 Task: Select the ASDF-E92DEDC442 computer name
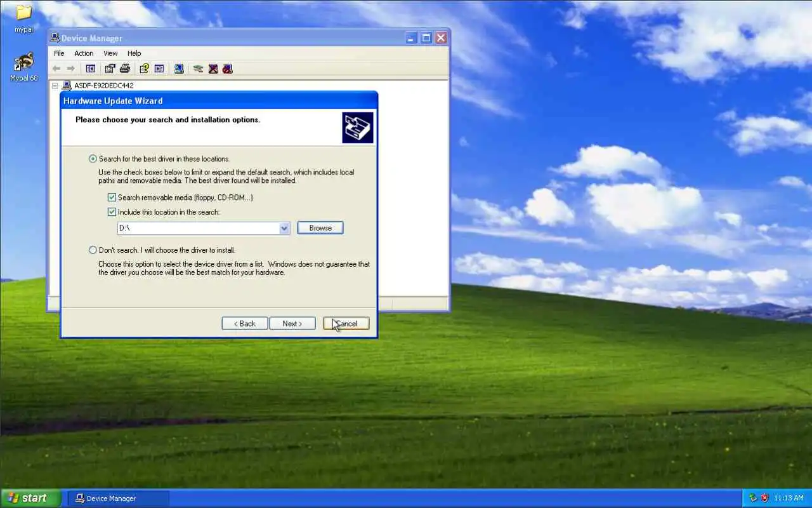pyautogui.click(x=103, y=86)
